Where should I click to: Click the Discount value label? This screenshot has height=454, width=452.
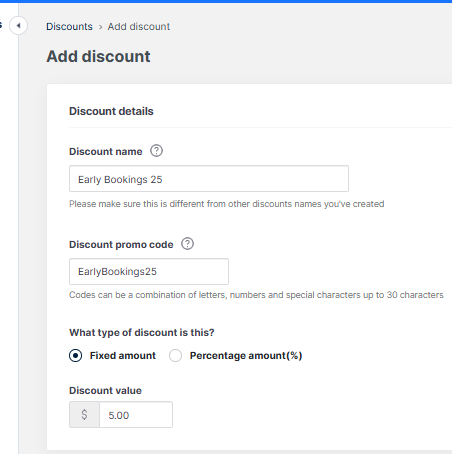(x=105, y=391)
